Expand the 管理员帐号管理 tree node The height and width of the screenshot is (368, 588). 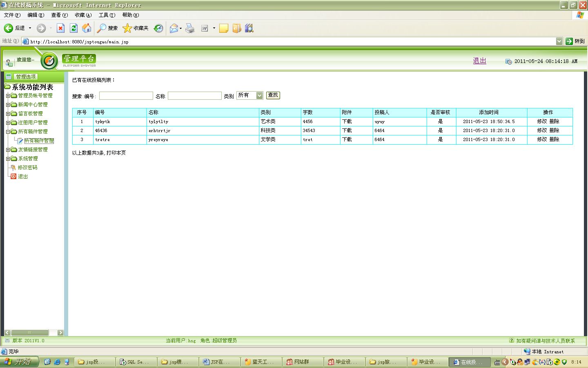8,96
